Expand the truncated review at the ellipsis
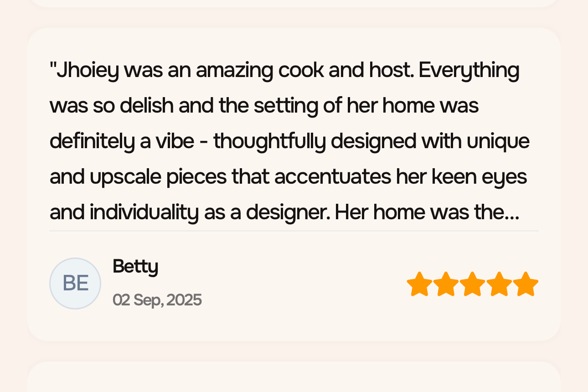Image resolution: width=588 pixels, height=392 pixels. [513, 212]
